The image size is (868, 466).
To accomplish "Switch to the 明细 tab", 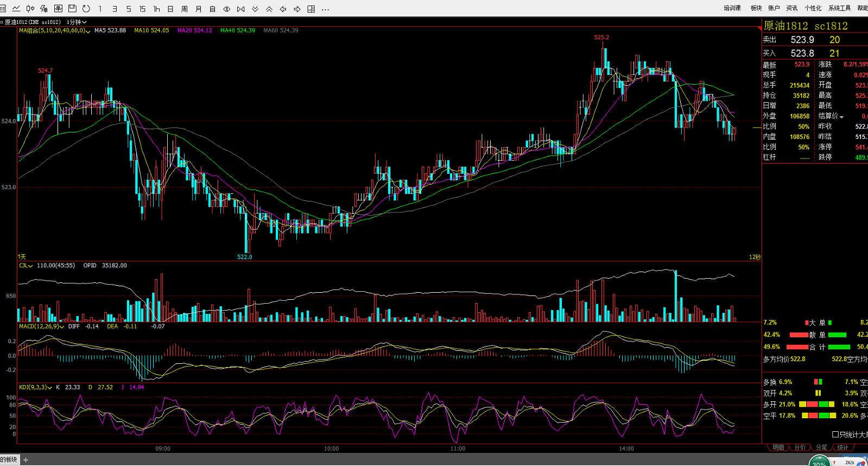I will pos(778,448).
